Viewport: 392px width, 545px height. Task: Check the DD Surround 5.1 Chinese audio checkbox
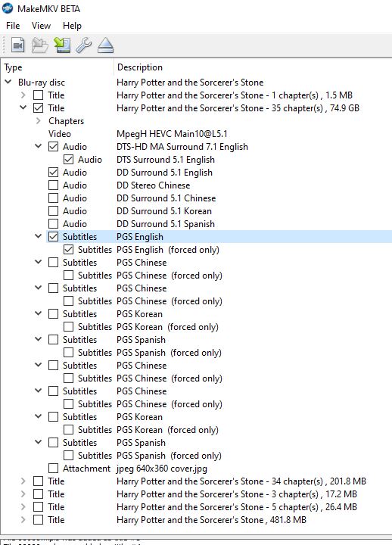pos(53,198)
